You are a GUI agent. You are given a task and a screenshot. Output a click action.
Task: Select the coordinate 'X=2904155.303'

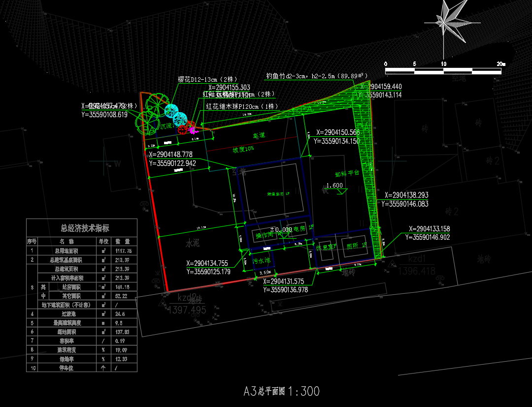230,88
